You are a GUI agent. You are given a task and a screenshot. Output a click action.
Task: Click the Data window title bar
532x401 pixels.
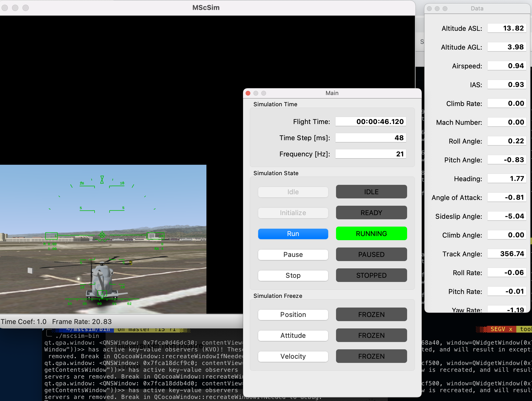click(x=477, y=8)
